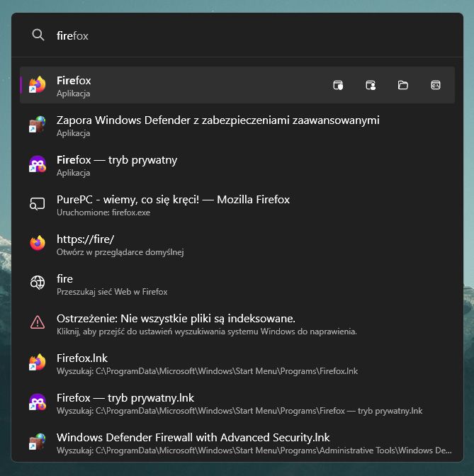This screenshot has width=474, height=476.
Task: Click 'Przeszukaj sieć Web w Firefox' subtitle
Action: point(112,292)
